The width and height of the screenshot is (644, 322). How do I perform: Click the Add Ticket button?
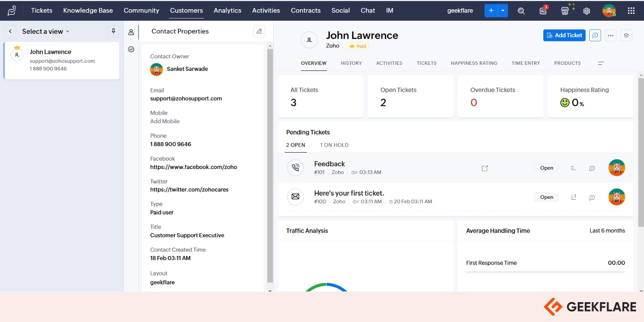coord(564,35)
